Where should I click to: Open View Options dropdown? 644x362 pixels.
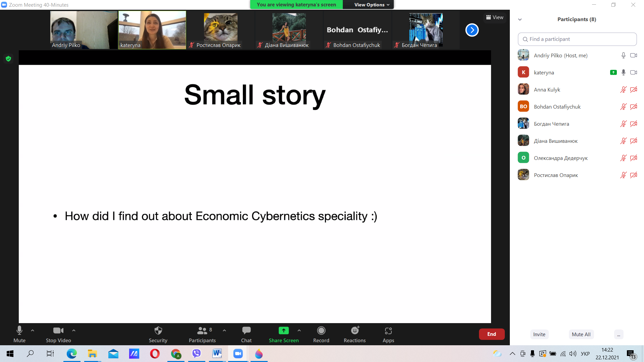tap(371, 5)
